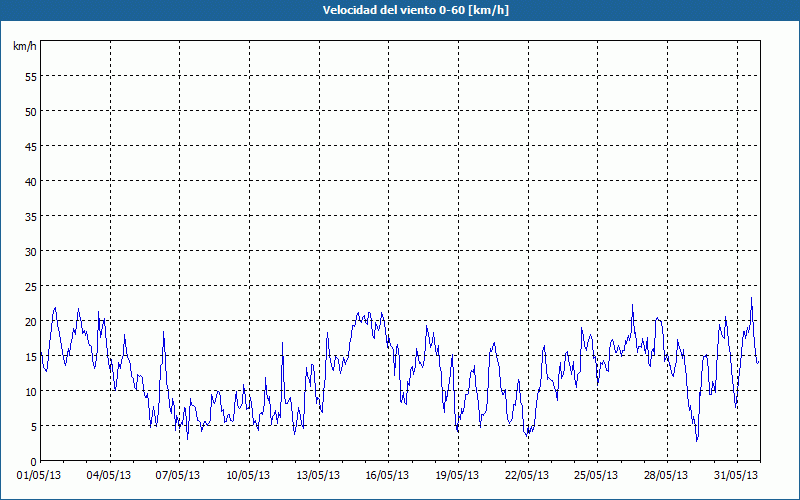Select the date label '04/05/13'
This screenshot has height=500, width=800.
point(109,475)
